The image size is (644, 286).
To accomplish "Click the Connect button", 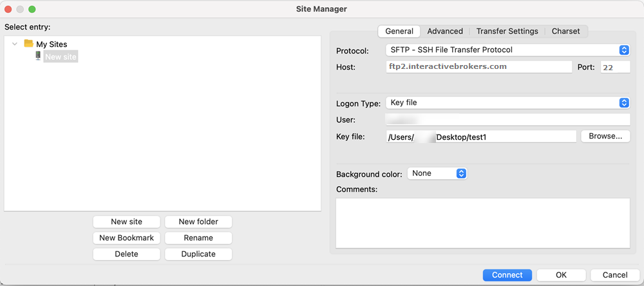I will (x=507, y=275).
